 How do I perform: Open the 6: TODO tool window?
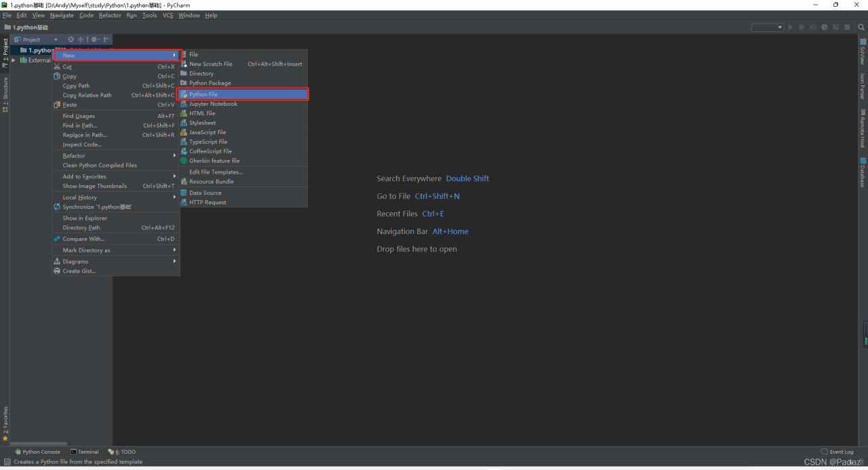pyautogui.click(x=122, y=452)
